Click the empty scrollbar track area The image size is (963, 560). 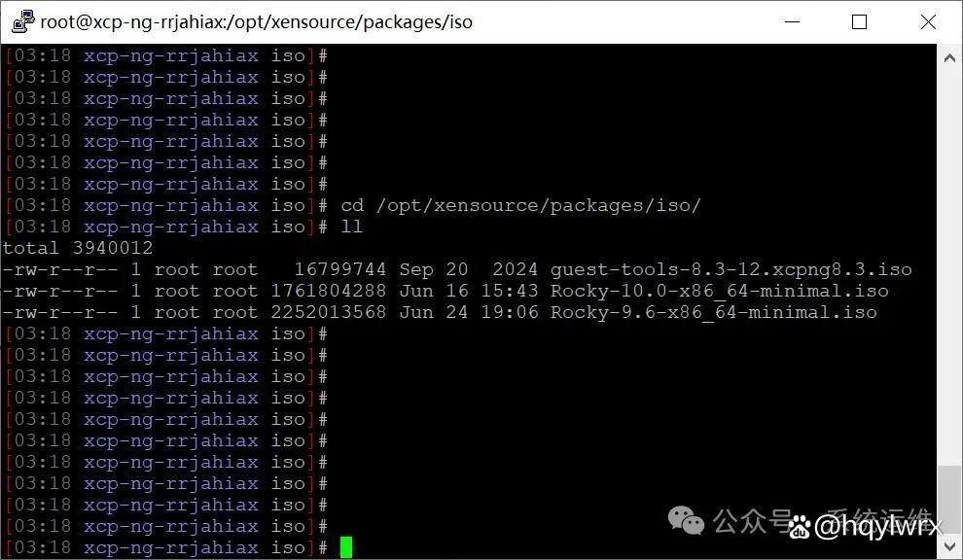(x=949, y=267)
